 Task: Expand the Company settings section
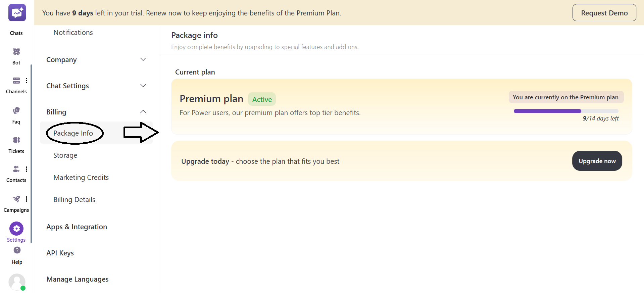[x=143, y=59]
